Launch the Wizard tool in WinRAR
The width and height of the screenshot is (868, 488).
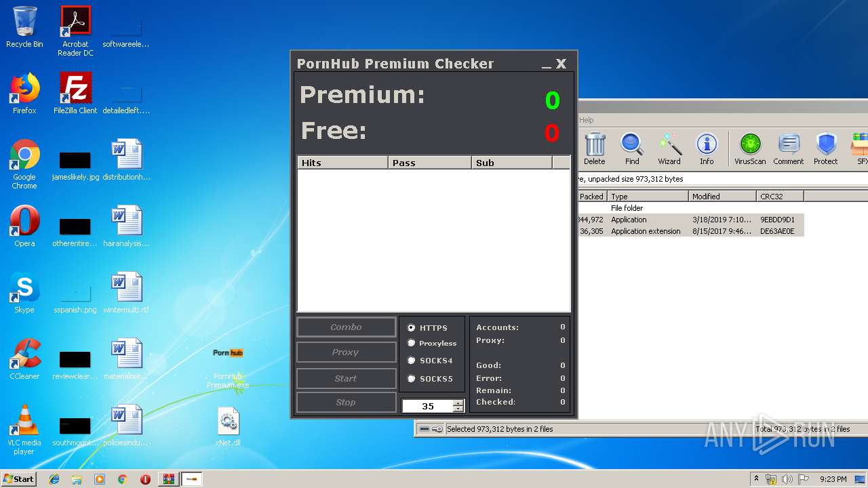tap(669, 148)
